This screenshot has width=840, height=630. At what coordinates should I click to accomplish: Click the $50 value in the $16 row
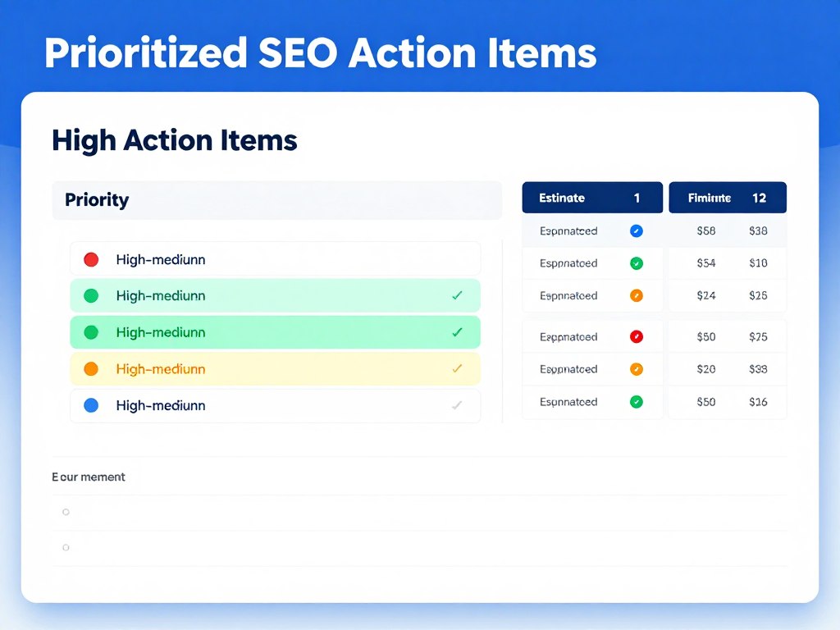[706, 402]
